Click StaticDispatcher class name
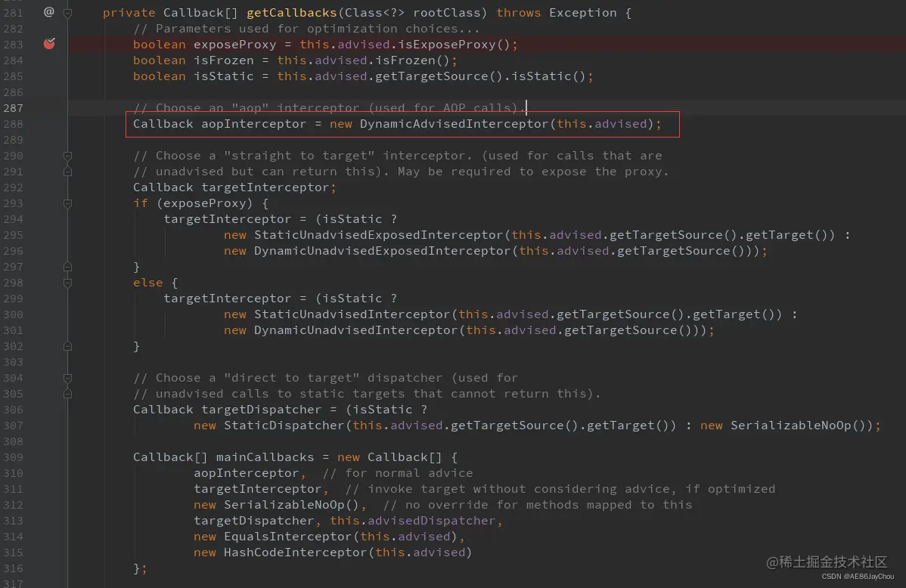906x588 pixels. [x=284, y=426]
